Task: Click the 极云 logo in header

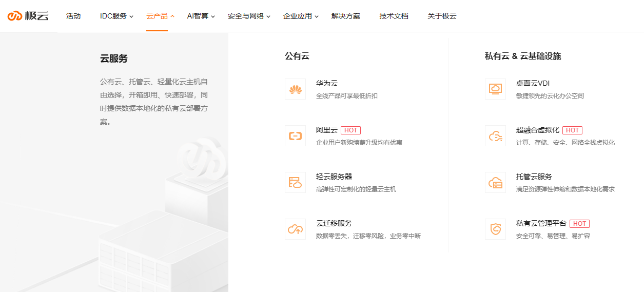Action: tap(28, 16)
